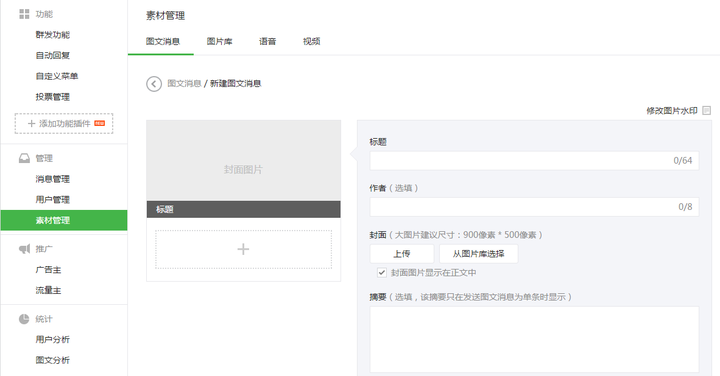Click into the 摘要 text area
The width and height of the screenshot is (720, 376).
click(x=534, y=339)
